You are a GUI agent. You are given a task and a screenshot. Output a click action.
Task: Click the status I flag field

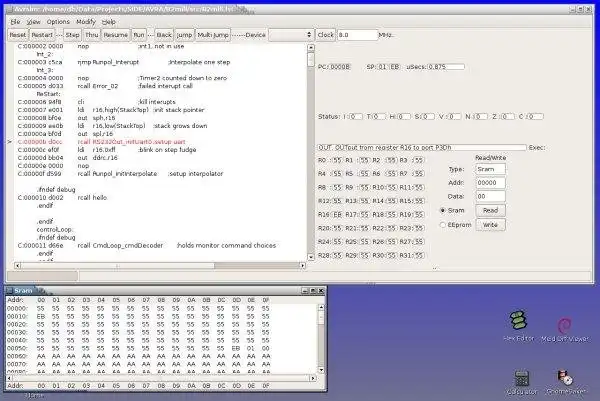[x=355, y=116]
